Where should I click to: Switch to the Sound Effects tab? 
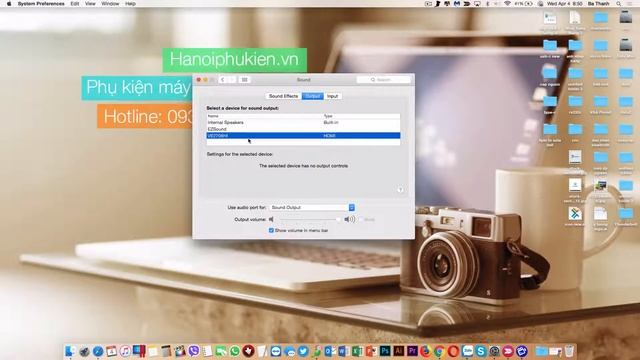coord(283,96)
